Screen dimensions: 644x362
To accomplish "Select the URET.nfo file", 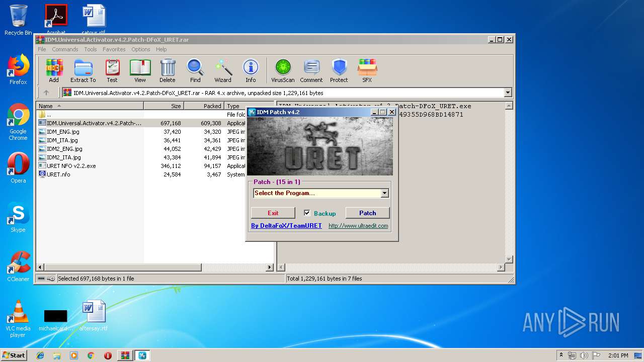I will [141, 174].
